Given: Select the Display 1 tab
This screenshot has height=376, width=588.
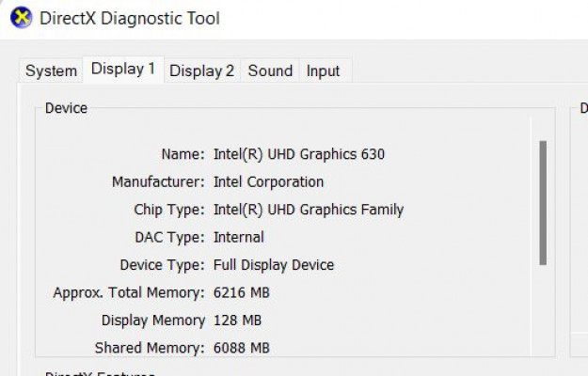Looking at the screenshot, I should pyautogui.click(x=123, y=69).
